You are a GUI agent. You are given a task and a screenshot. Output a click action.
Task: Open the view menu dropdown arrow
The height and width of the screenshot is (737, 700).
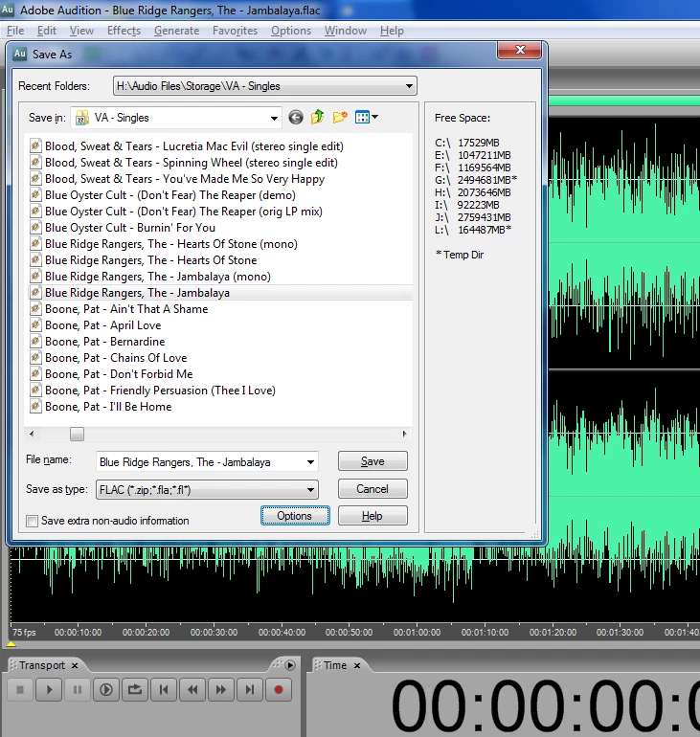click(374, 117)
